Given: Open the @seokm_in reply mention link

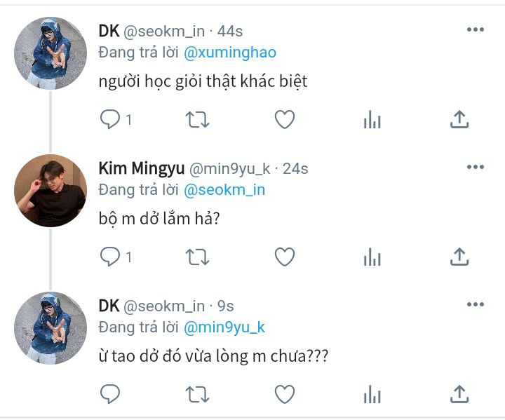Looking at the screenshot, I should [x=224, y=190].
